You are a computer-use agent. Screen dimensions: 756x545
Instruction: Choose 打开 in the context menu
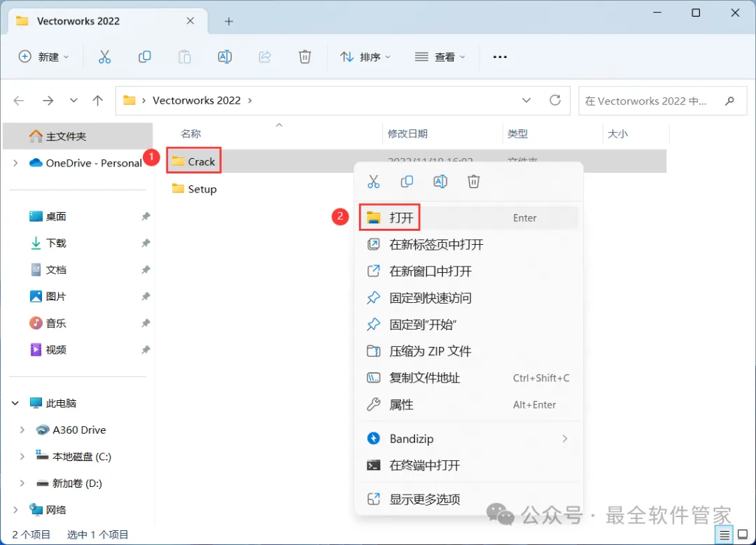pyautogui.click(x=468, y=218)
